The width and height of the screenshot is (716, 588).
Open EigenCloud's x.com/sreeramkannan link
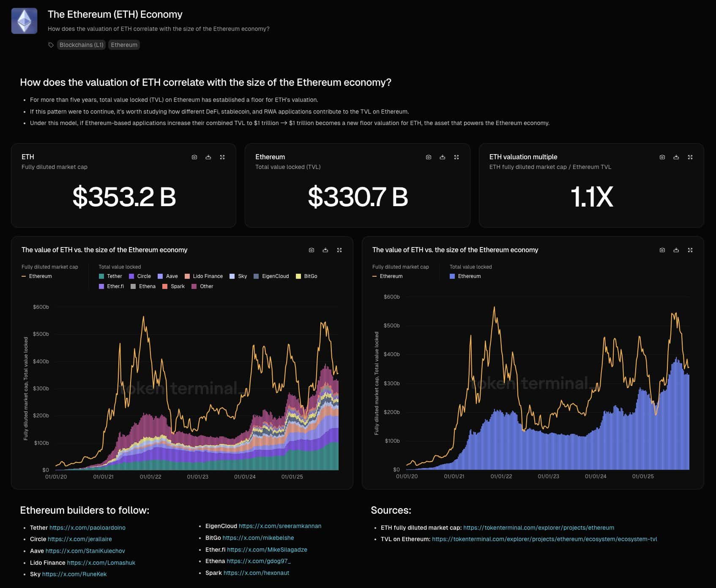280,526
